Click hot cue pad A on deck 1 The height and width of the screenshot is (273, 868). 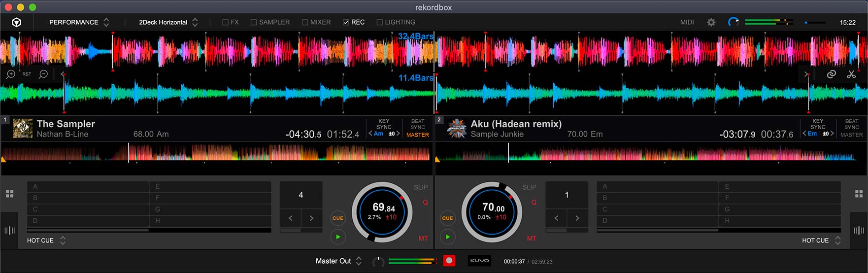(x=88, y=187)
